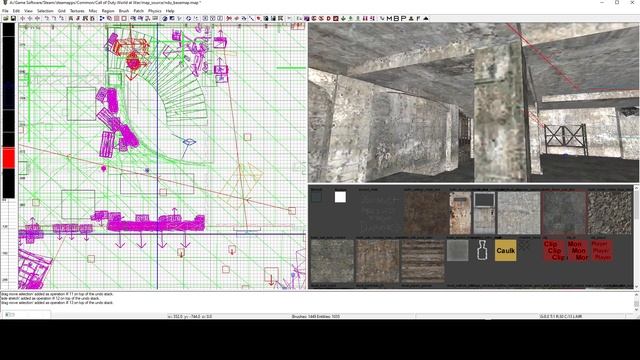The width and height of the screenshot is (640, 360).
Task: Select the yellow Caulk texture
Action: coord(505,250)
